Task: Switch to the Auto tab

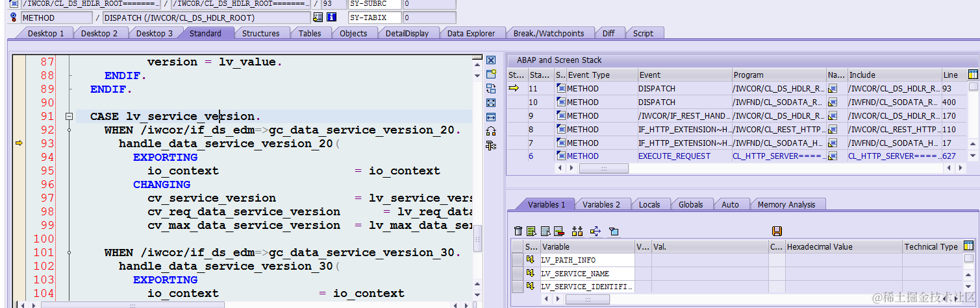Action: pos(731,204)
